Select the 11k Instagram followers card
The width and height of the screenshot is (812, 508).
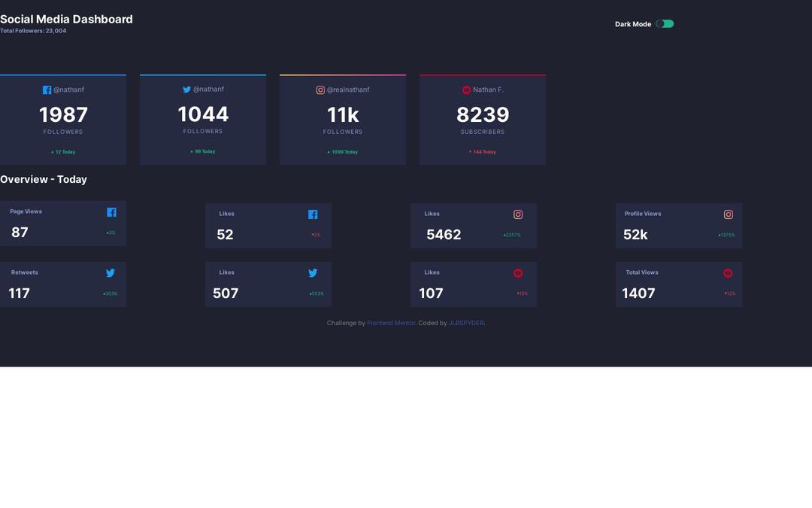pos(342,119)
